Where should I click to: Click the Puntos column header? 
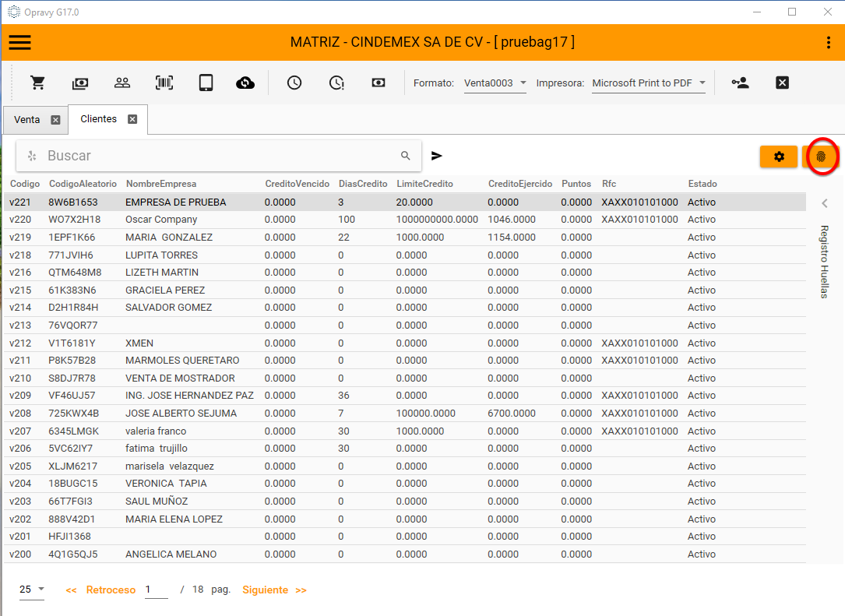click(576, 184)
